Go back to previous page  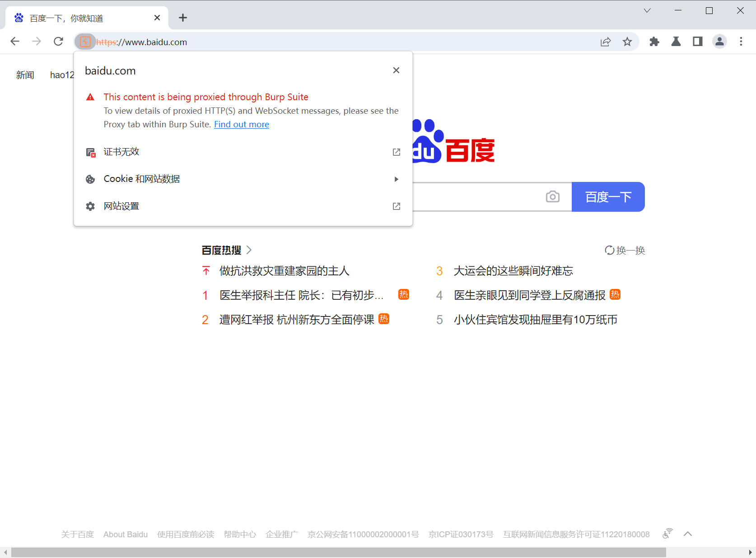(15, 42)
